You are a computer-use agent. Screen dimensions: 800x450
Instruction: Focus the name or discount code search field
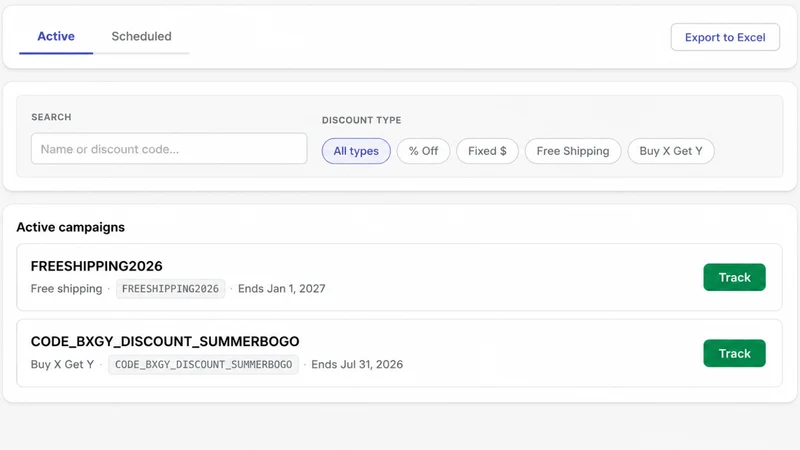169,149
